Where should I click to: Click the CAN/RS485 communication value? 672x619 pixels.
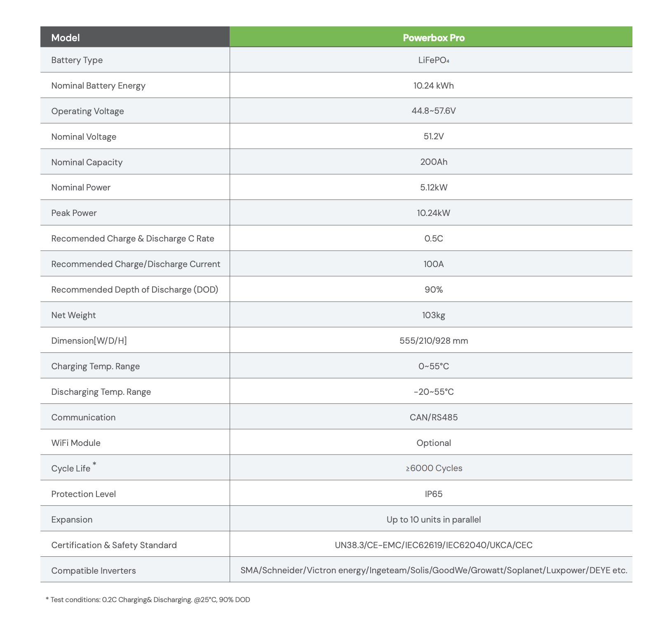coord(433,417)
